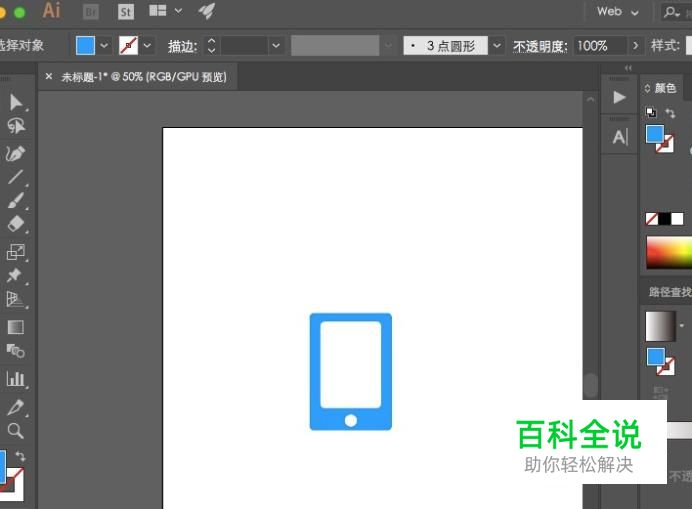
Task: Click the blue fill swatch in control bar
Action: [x=86, y=45]
